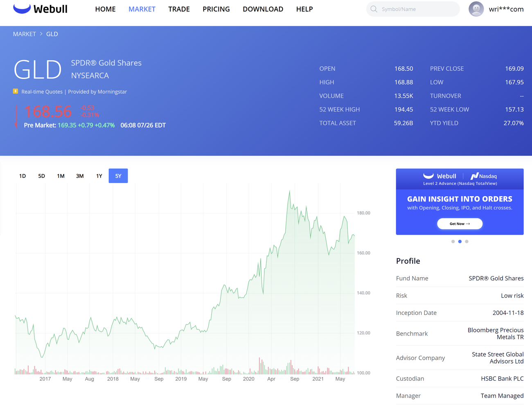This screenshot has height=406, width=532.
Task: Click the Risk value Low risk
Action: [x=512, y=296]
